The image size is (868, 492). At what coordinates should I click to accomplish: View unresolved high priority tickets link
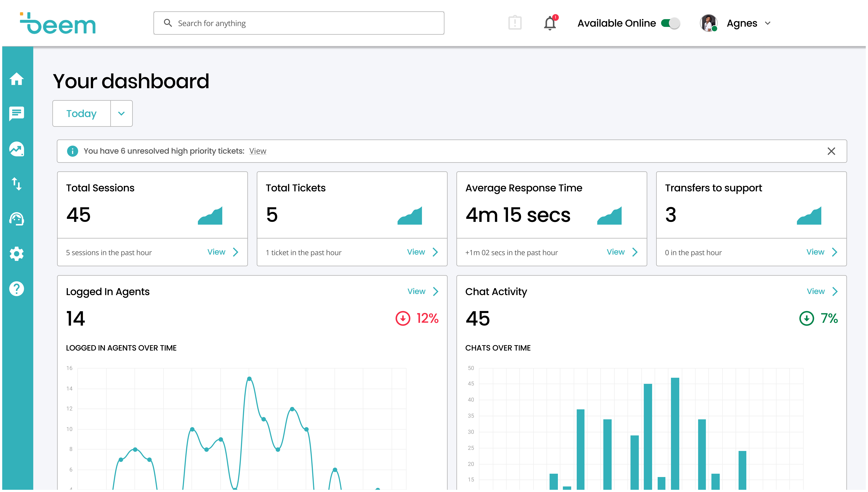tap(258, 151)
